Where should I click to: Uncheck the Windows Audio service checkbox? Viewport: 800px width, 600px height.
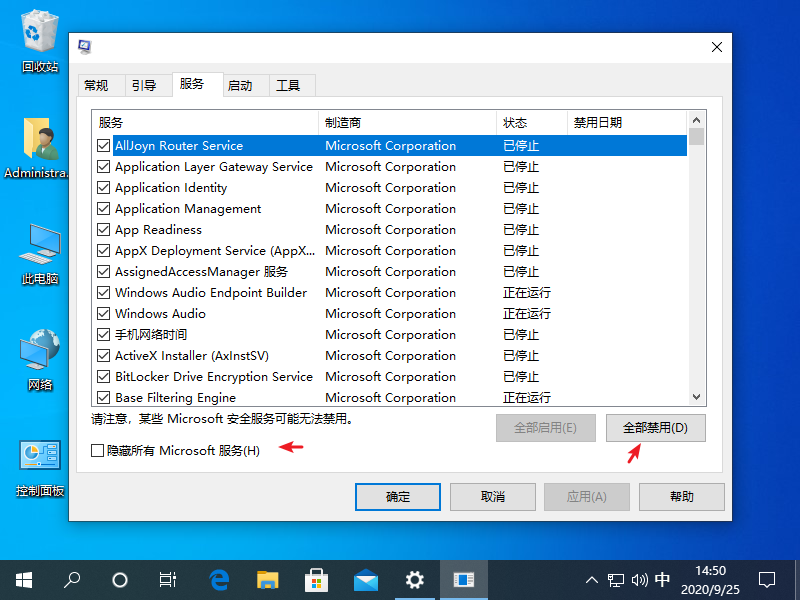point(103,313)
